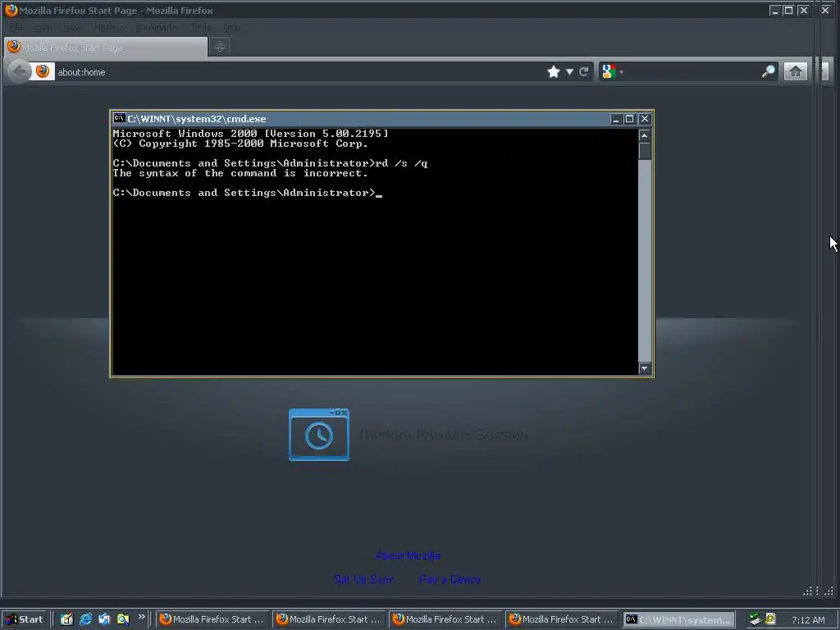This screenshot has height=630, width=840.
Task: Open the About Mozilla link
Action: pyautogui.click(x=409, y=555)
